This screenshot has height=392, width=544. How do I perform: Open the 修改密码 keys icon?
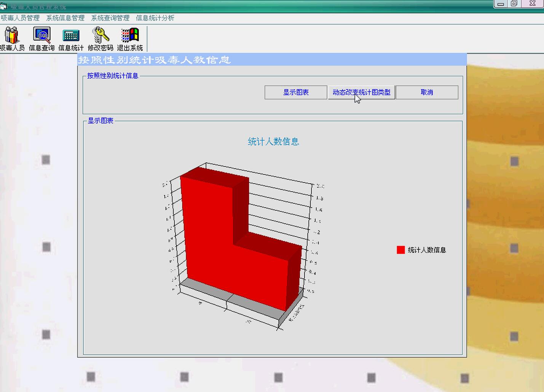(x=101, y=39)
